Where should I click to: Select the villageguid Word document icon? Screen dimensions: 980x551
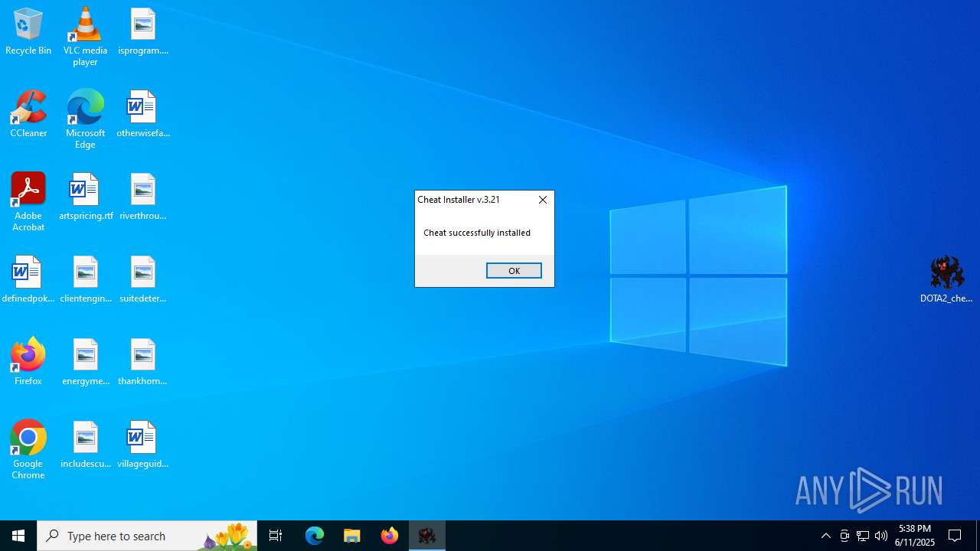pyautogui.click(x=143, y=445)
